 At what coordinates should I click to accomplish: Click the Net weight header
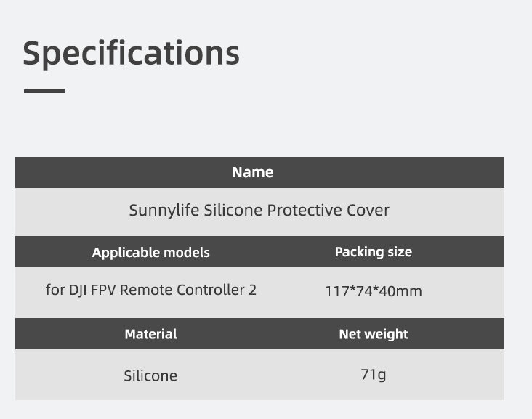373,334
